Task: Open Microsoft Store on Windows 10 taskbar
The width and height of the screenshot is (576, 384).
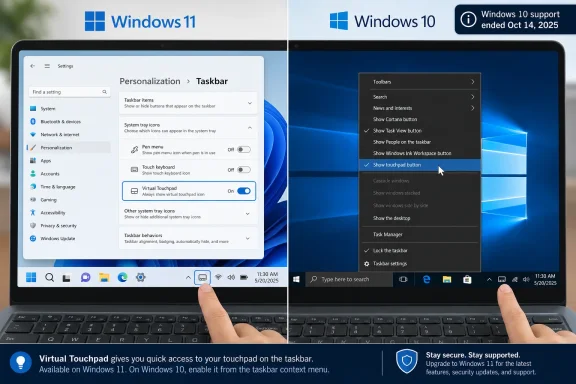Action: click(467, 279)
